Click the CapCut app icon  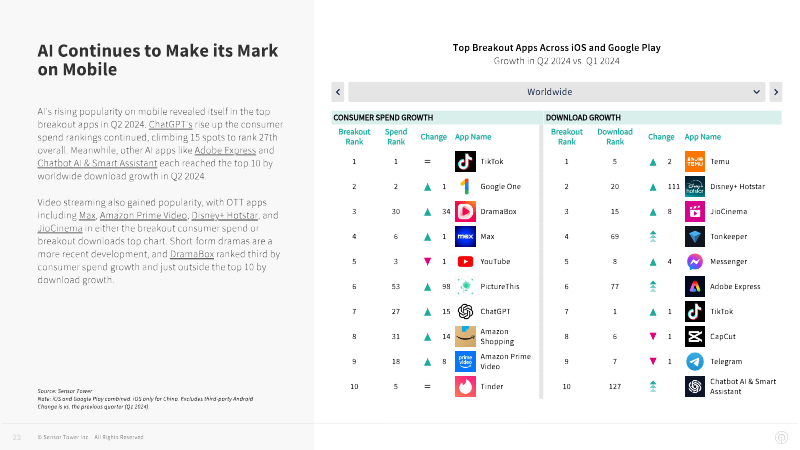694,336
